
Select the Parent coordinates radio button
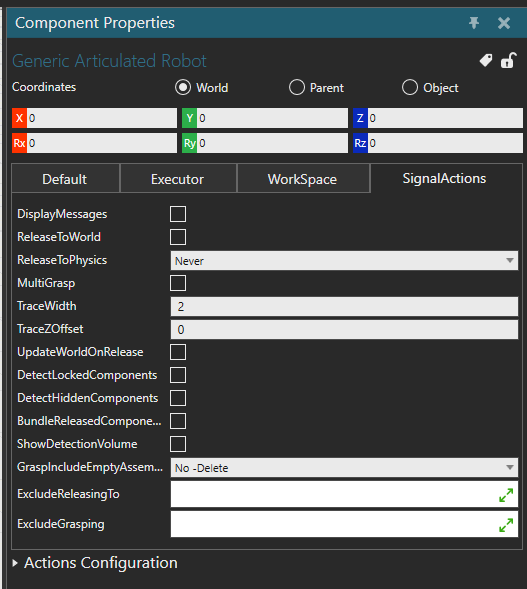tap(297, 87)
